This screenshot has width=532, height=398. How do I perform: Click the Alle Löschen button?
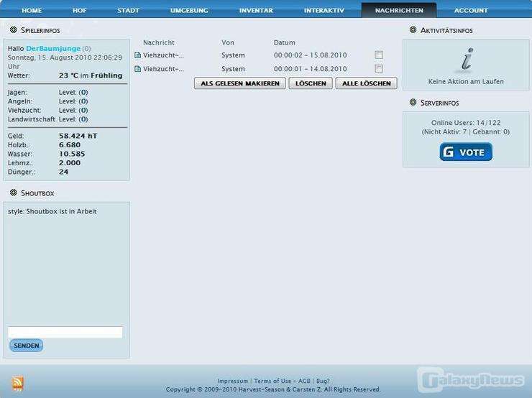(366, 83)
